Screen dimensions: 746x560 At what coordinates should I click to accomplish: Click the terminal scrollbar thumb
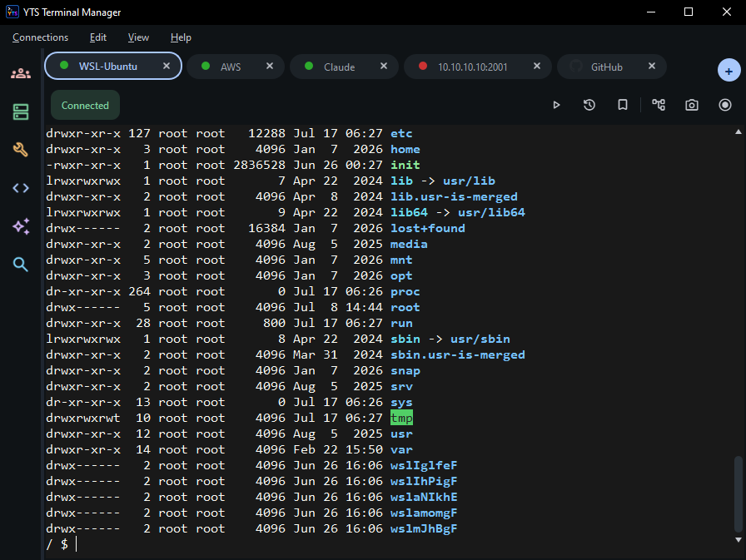[739, 494]
